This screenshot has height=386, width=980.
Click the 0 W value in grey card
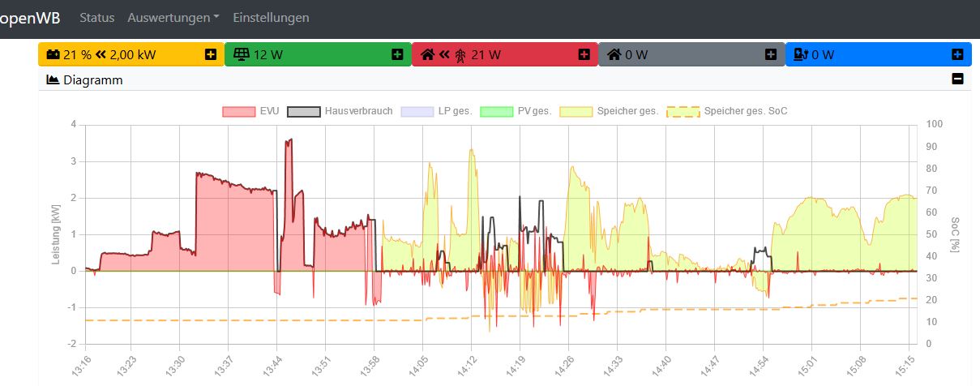[x=636, y=55]
